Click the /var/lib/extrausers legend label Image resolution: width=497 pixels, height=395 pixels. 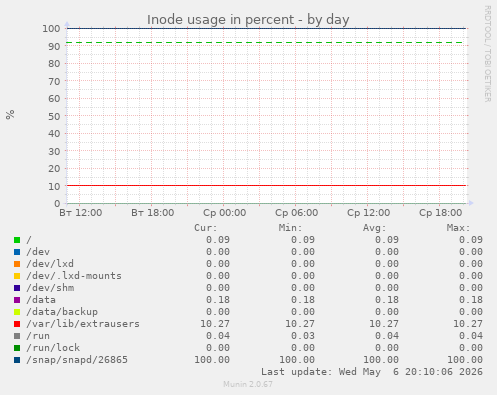click(x=83, y=324)
